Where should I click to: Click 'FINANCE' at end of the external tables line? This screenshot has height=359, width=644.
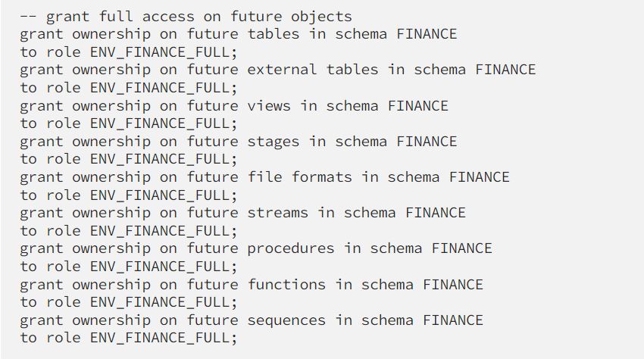505,70
